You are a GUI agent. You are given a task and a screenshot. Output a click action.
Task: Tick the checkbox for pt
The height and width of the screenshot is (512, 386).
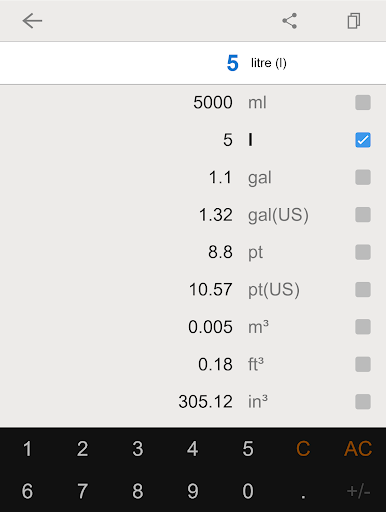[363, 252]
